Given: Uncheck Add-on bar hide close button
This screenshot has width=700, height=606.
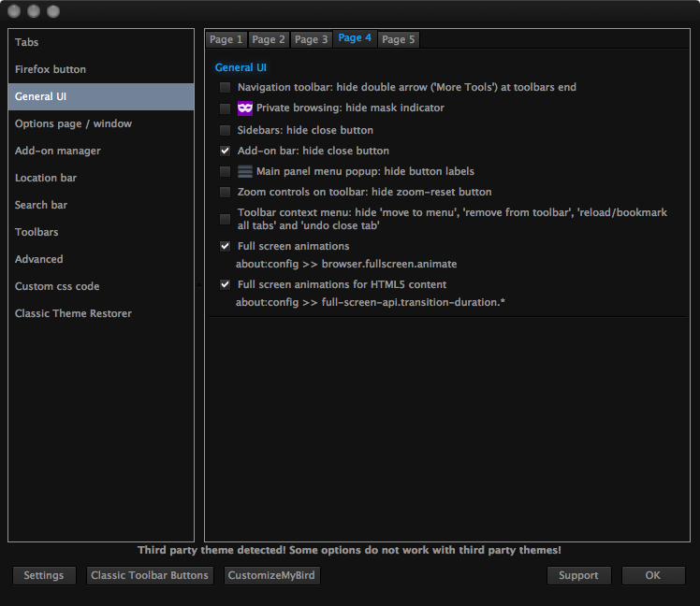Looking at the screenshot, I should click(x=225, y=151).
